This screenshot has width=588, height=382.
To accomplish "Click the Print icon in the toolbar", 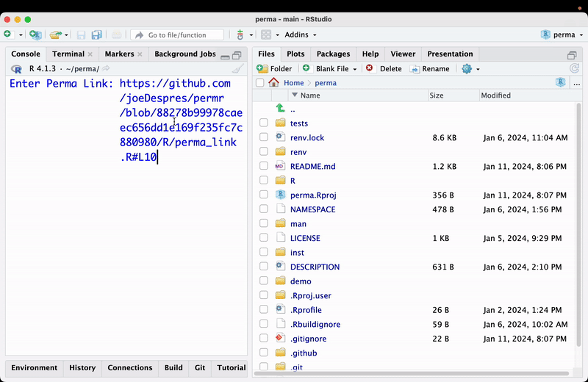I will point(117,35).
